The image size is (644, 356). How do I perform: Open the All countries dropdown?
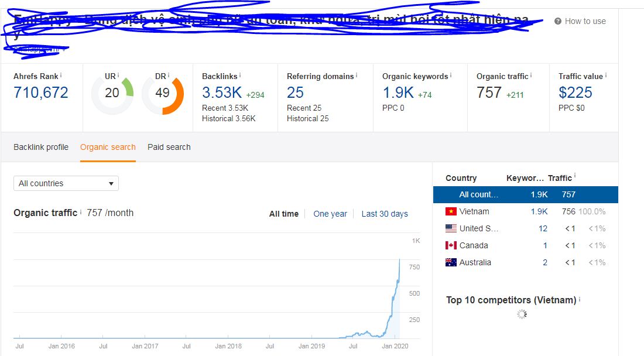point(66,183)
